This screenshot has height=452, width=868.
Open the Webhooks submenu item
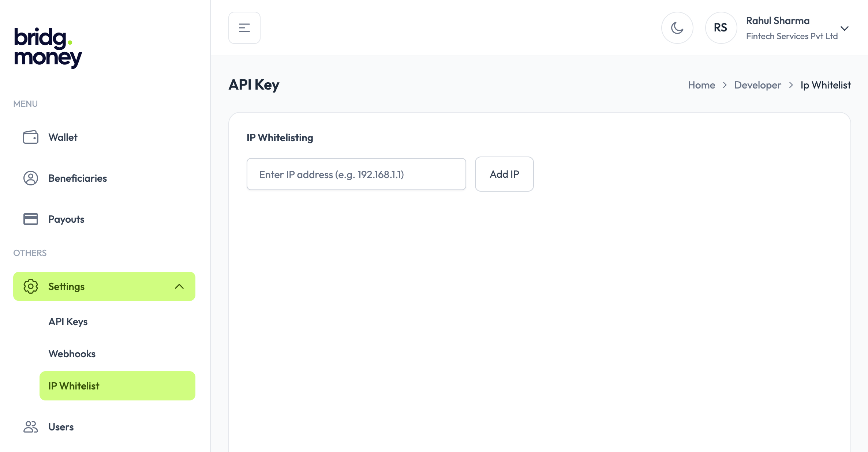[72, 354]
